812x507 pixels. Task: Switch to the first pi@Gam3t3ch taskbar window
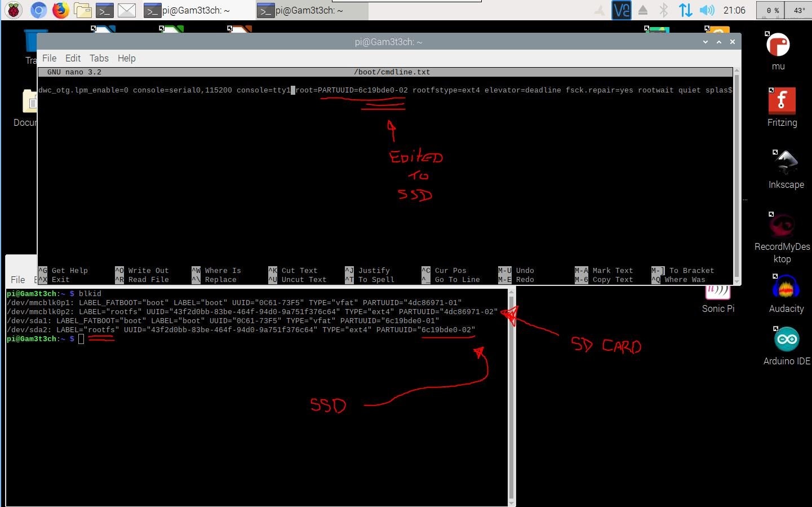pos(197,10)
